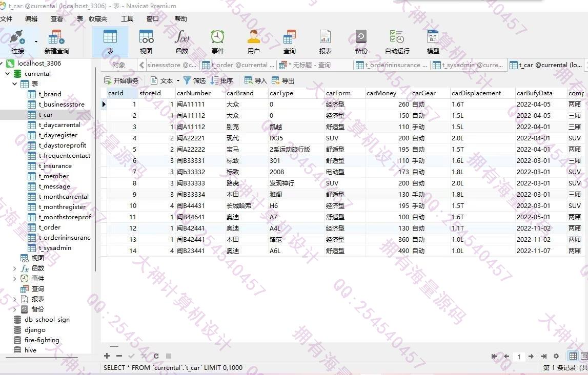Click 开始事务 begin transaction
The height and width of the screenshot is (375, 588).
(121, 80)
